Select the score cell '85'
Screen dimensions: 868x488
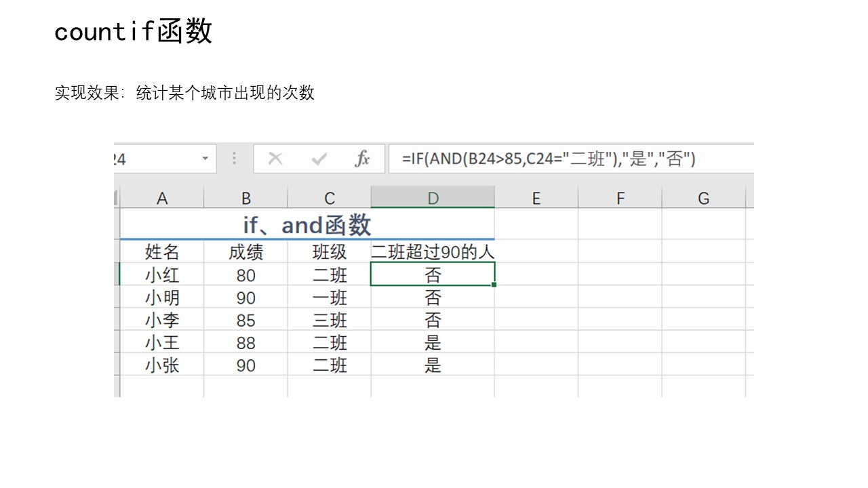click(245, 320)
